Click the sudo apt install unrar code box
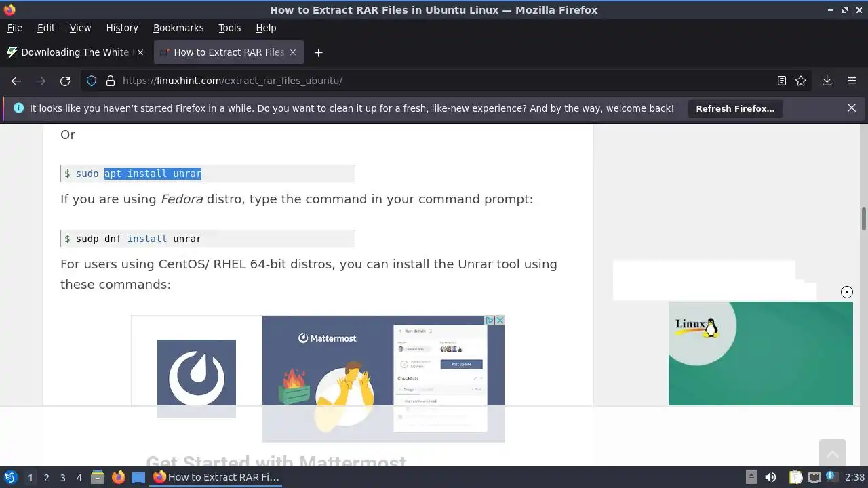The image size is (868, 488). [x=208, y=174]
